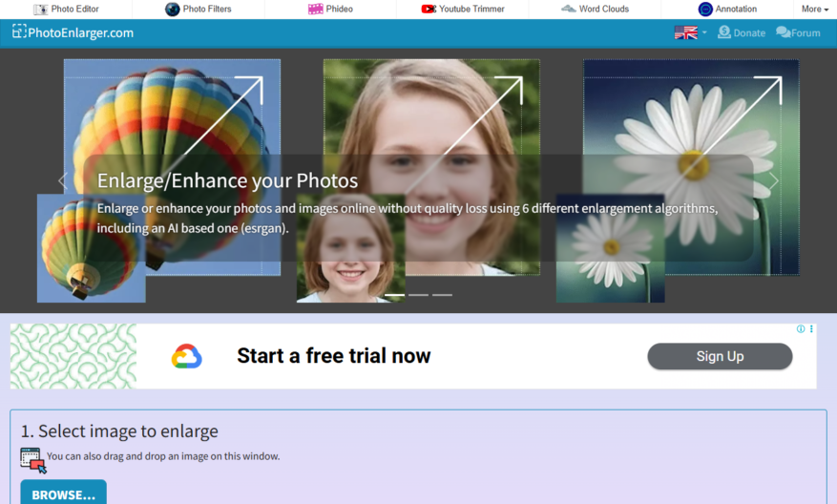Click the Phideo film strip icon
The image size is (837, 504).
[316, 10]
